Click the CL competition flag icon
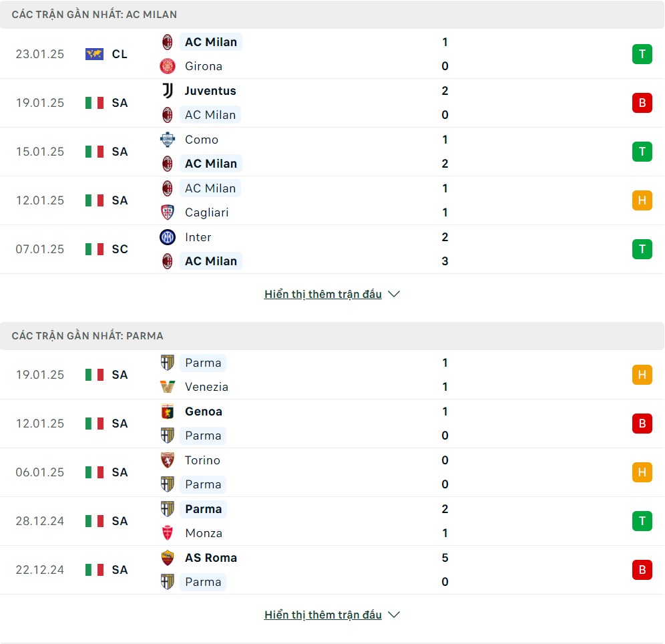Image resolution: width=665 pixels, height=644 pixels. point(94,54)
